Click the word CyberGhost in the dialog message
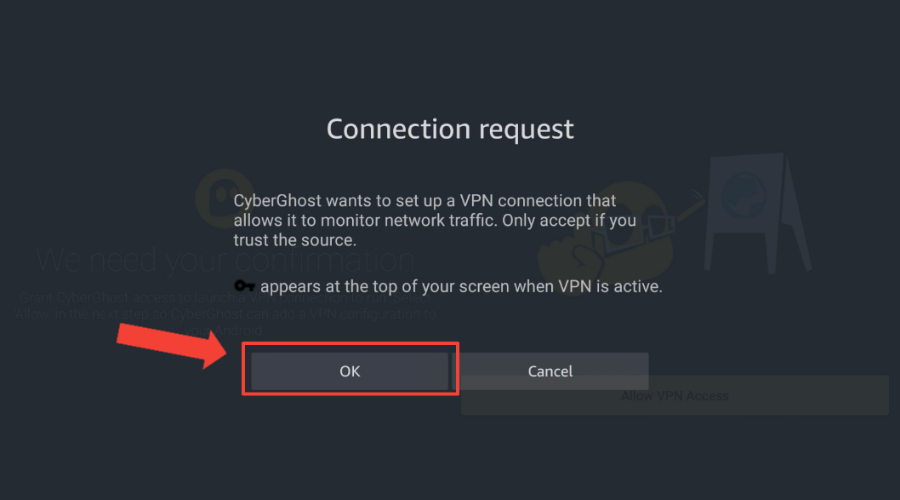This screenshot has height=500, width=900. (277, 201)
